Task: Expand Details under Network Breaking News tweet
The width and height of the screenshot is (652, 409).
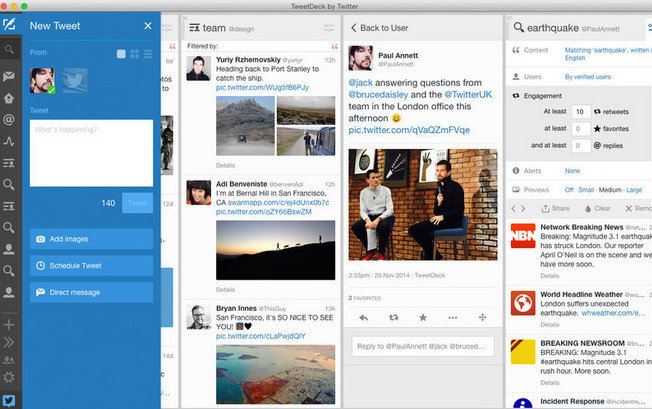Action: (550, 276)
